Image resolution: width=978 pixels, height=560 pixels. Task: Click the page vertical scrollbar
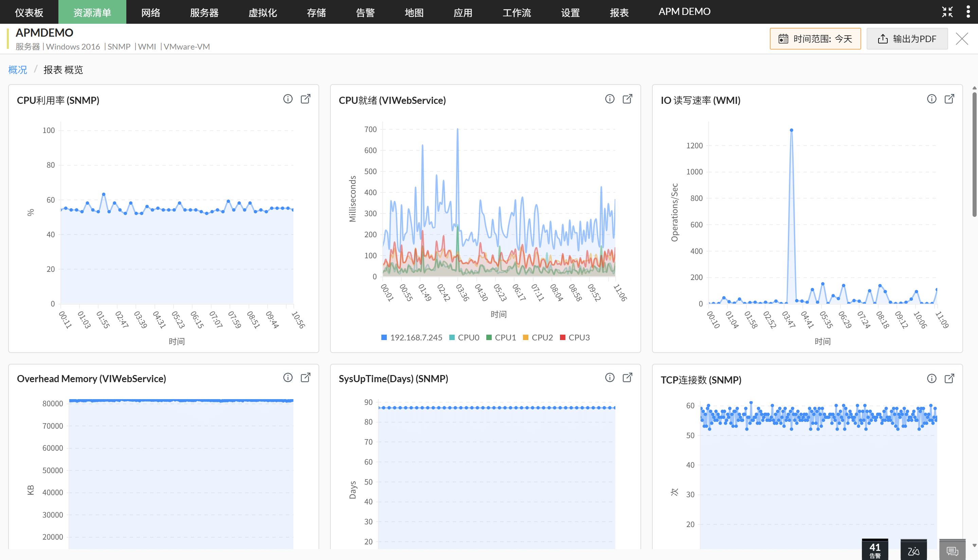click(x=974, y=154)
